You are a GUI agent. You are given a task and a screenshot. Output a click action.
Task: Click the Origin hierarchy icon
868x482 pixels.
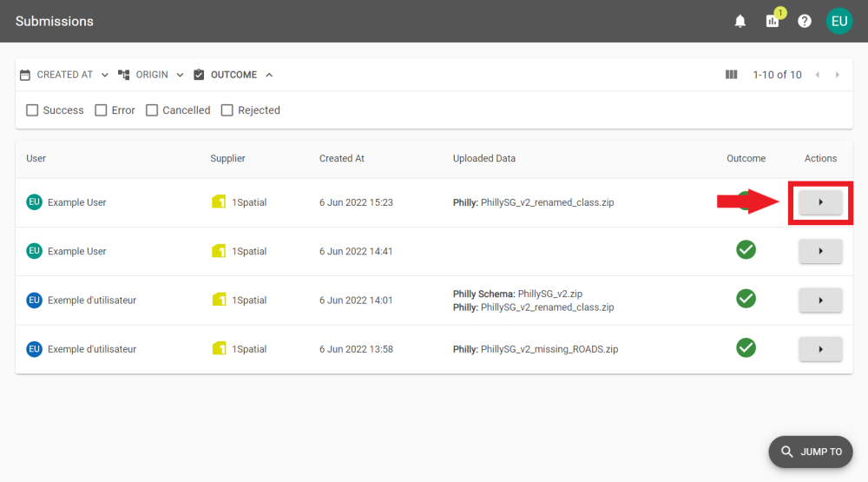pyautogui.click(x=124, y=75)
